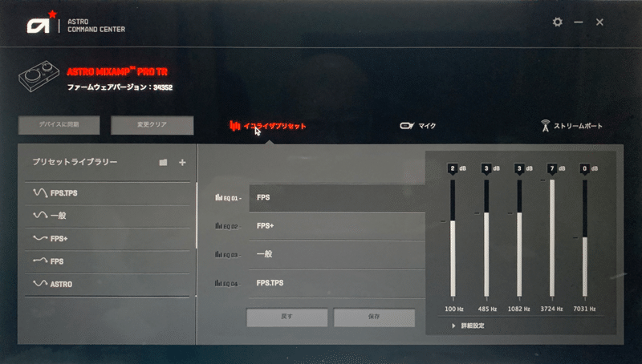
Task: Click the 7031 Hz equalizer slider
Action: click(585, 238)
